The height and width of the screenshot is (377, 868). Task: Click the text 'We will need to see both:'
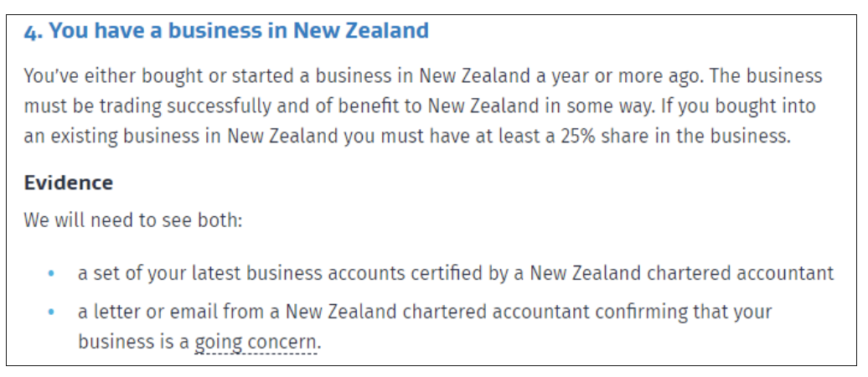pos(133,219)
